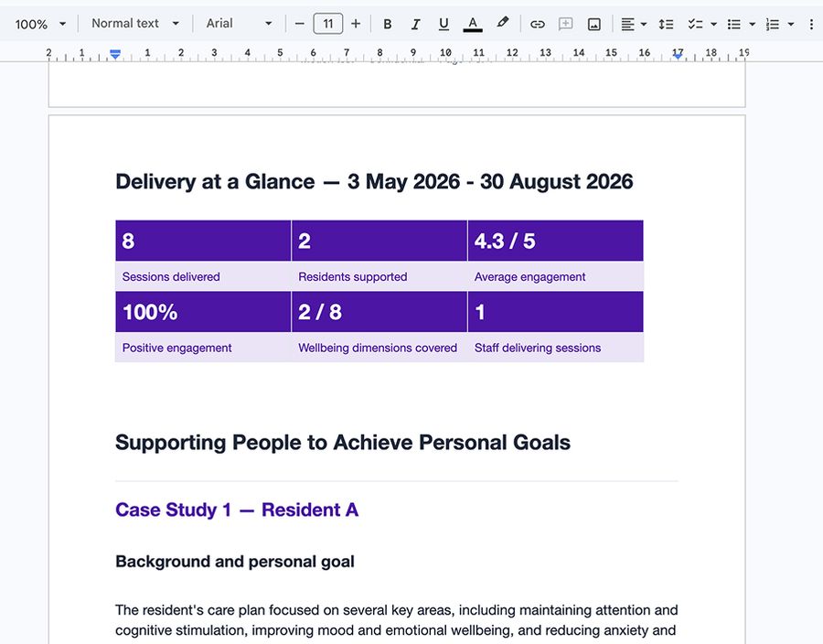823x644 pixels.
Task: Expand the checklist options arrow
Action: tap(713, 24)
